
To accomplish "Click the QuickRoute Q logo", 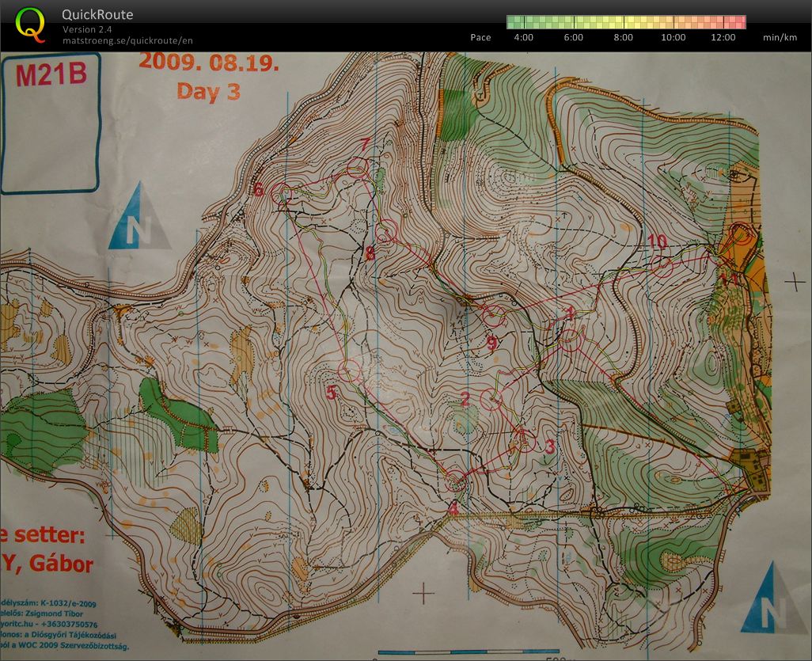I will (x=30, y=25).
